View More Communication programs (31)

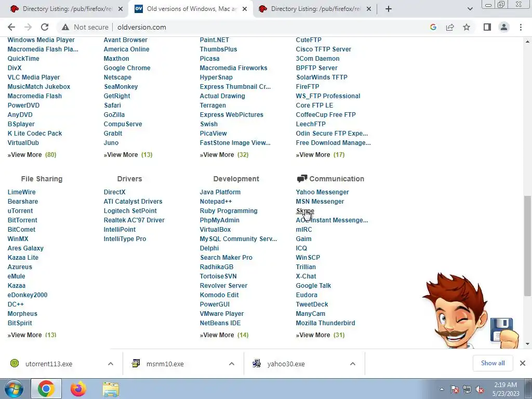[320, 335]
